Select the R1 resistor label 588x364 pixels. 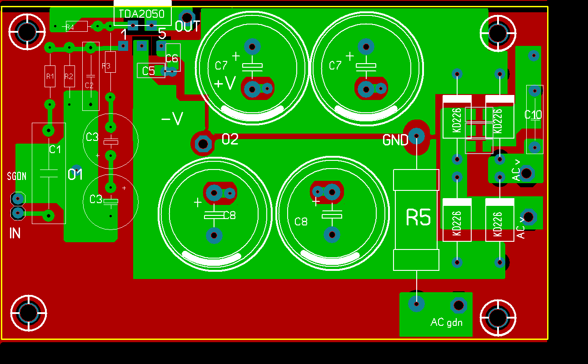pos(50,76)
